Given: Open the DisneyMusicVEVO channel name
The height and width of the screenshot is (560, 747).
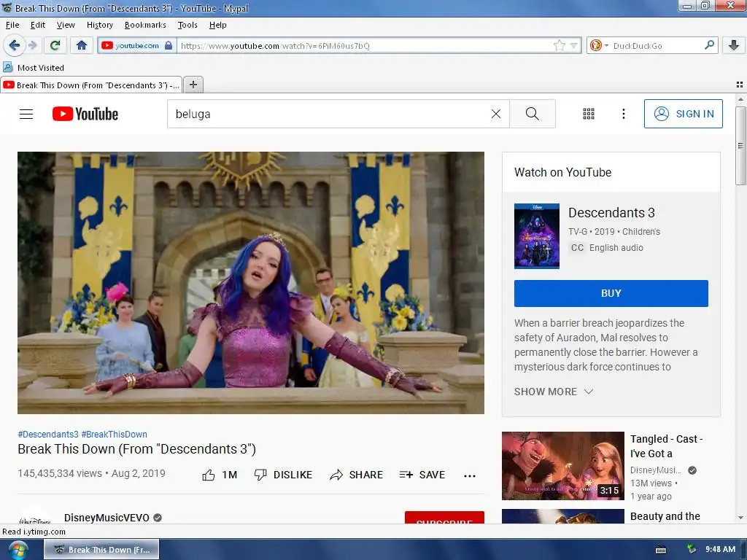Looking at the screenshot, I should coord(107,518).
